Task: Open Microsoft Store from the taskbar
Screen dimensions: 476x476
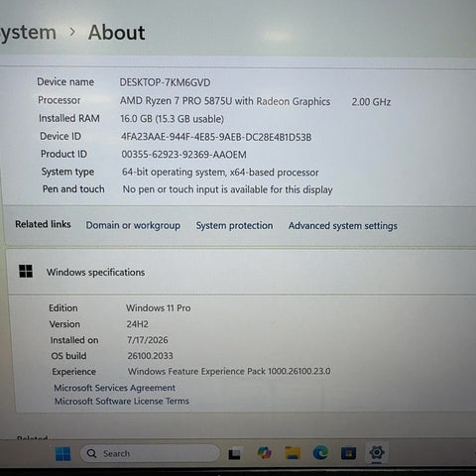Action: pyautogui.click(x=348, y=453)
